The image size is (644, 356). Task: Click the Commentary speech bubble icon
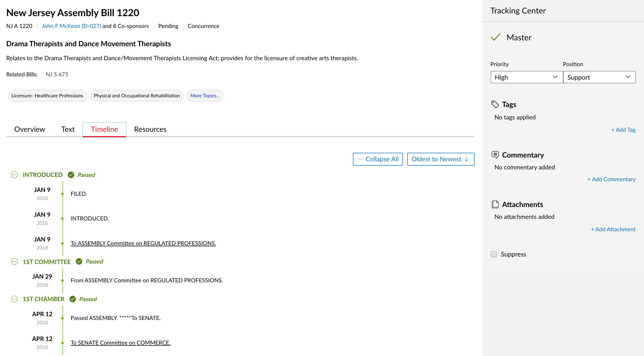[495, 155]
